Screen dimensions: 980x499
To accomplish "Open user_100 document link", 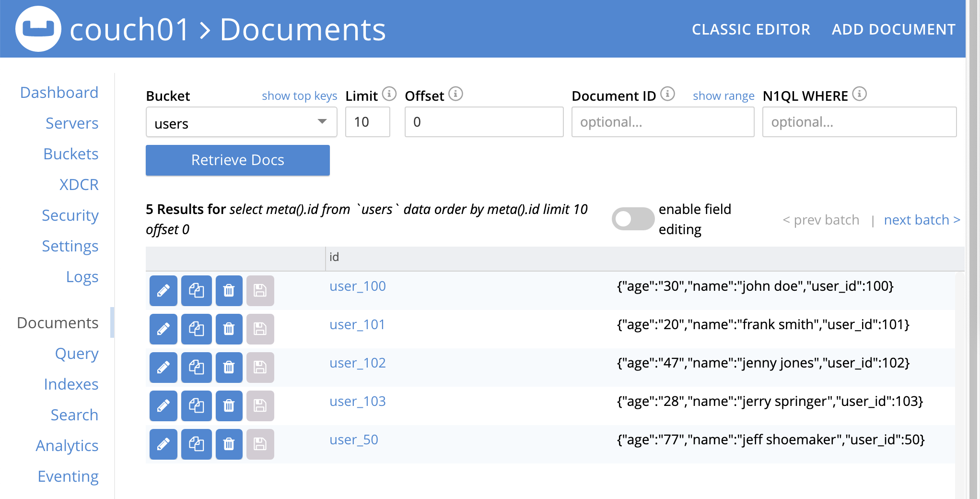I will (x=358, y=286).
